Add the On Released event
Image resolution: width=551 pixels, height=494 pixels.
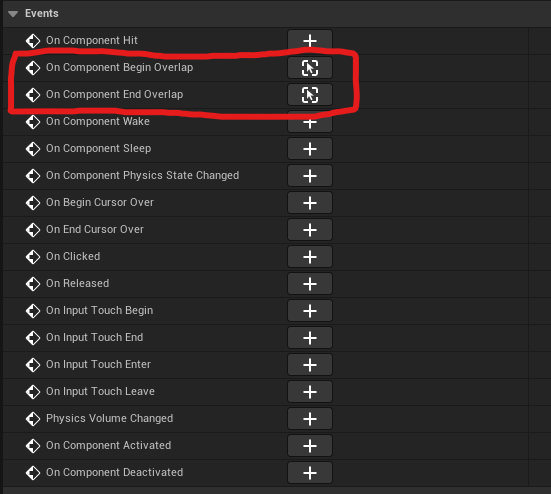[310, 284]
